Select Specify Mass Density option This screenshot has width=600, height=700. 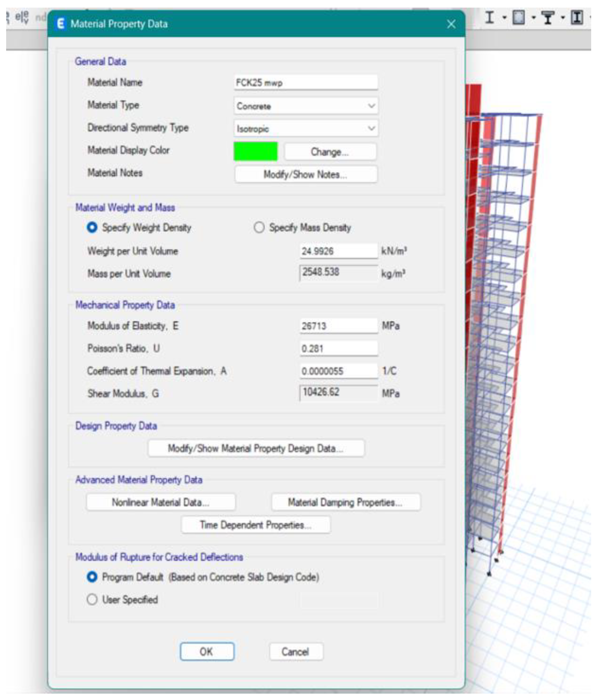(x=259, y=227)
